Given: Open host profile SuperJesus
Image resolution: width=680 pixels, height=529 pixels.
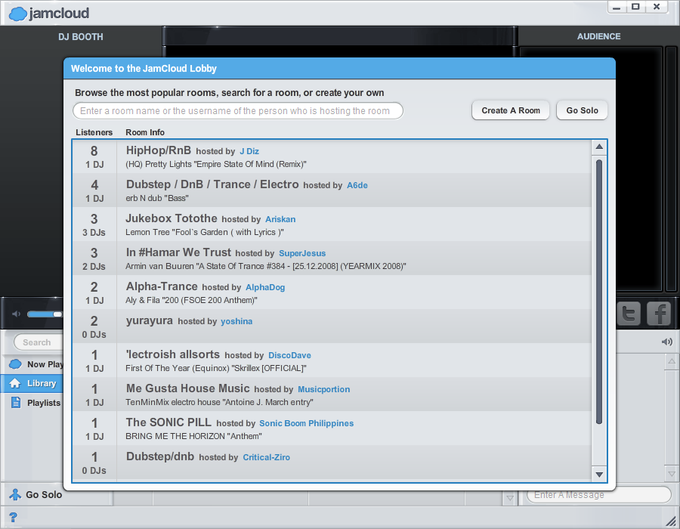Looking at the screenshot, I should click(x=302, y=253).
